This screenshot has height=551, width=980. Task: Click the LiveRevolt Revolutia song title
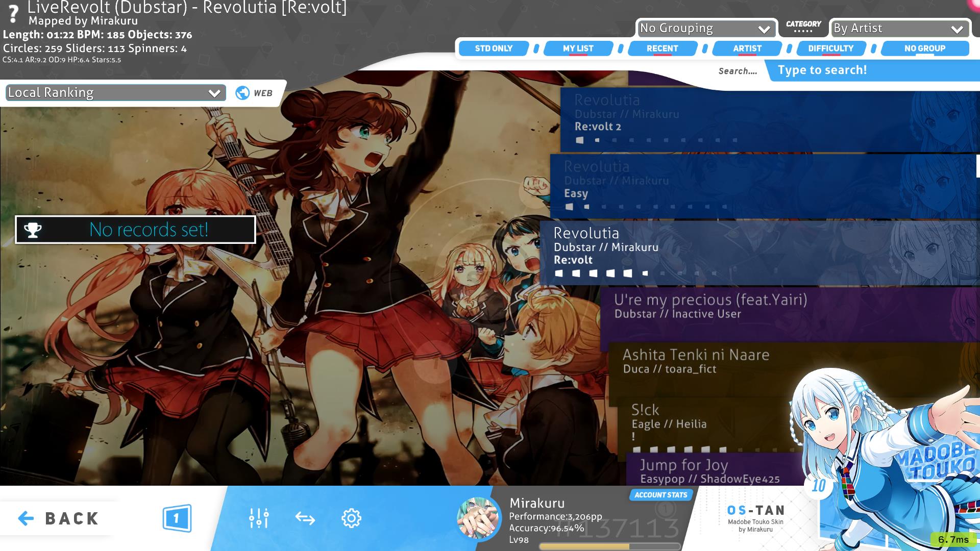[x=187, y=8]
